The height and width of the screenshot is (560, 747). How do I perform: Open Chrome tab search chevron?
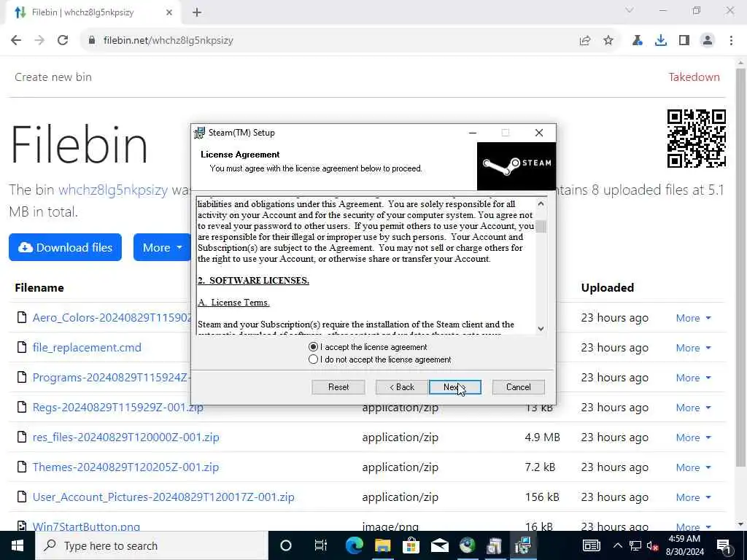click(630, 10)
